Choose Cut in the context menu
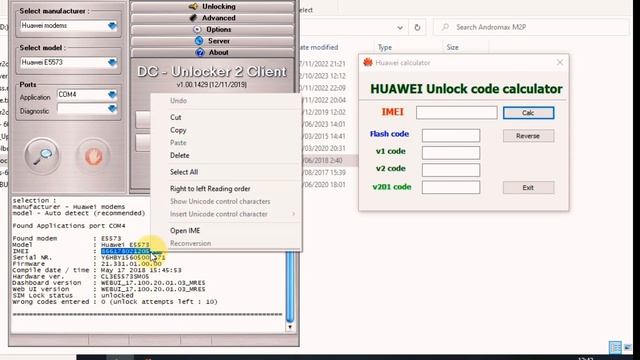This screenshot has width=640, height=360. (x=176, y=118)
